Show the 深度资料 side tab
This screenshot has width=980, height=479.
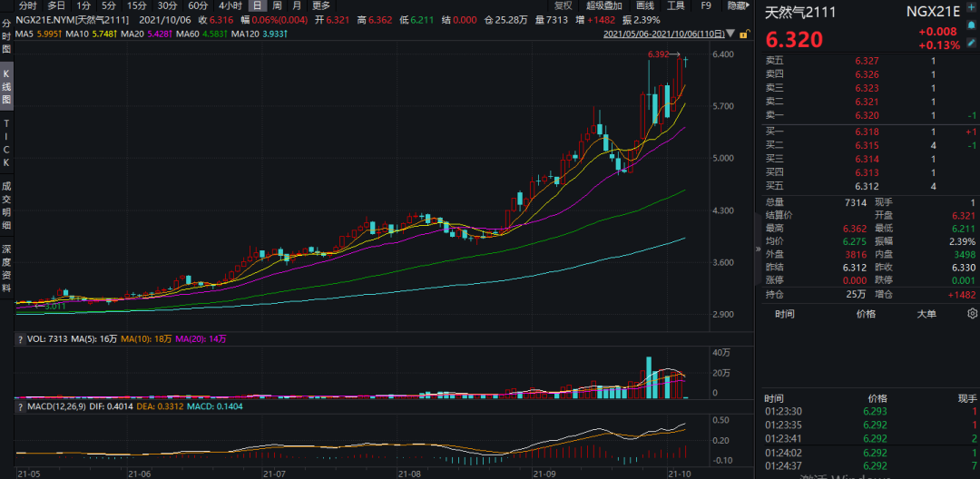(6, 262)
